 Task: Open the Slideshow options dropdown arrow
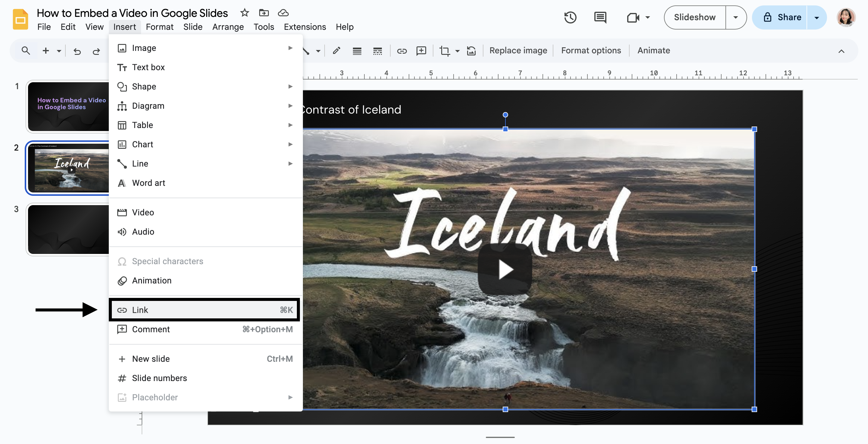pos(736,17)
